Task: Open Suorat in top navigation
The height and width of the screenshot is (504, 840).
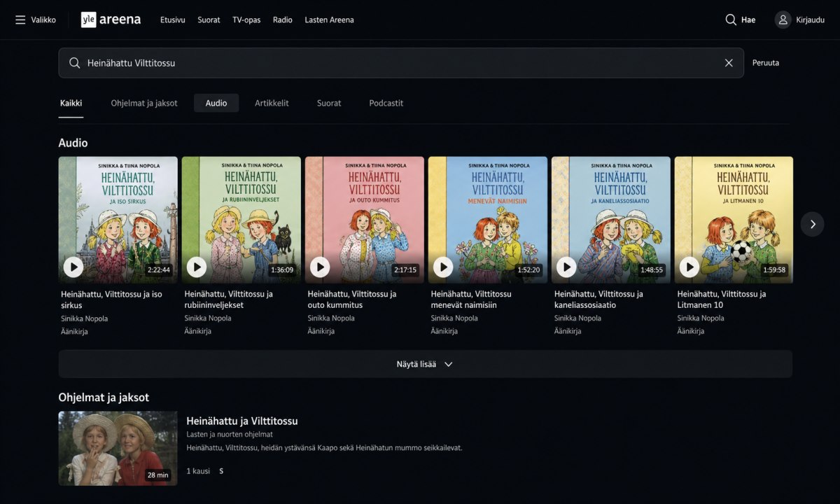Action: tap(209, 20)
